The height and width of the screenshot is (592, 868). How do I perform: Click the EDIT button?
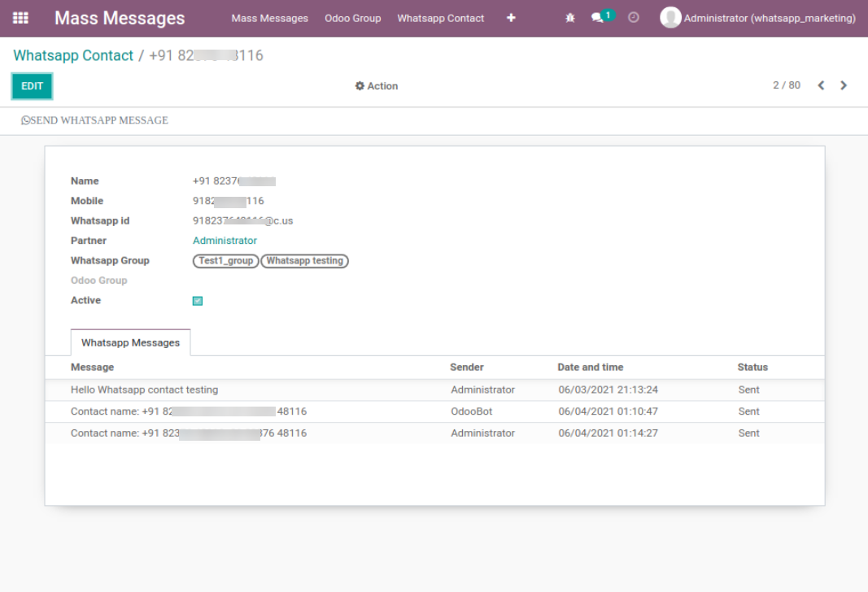pos(32,85)
